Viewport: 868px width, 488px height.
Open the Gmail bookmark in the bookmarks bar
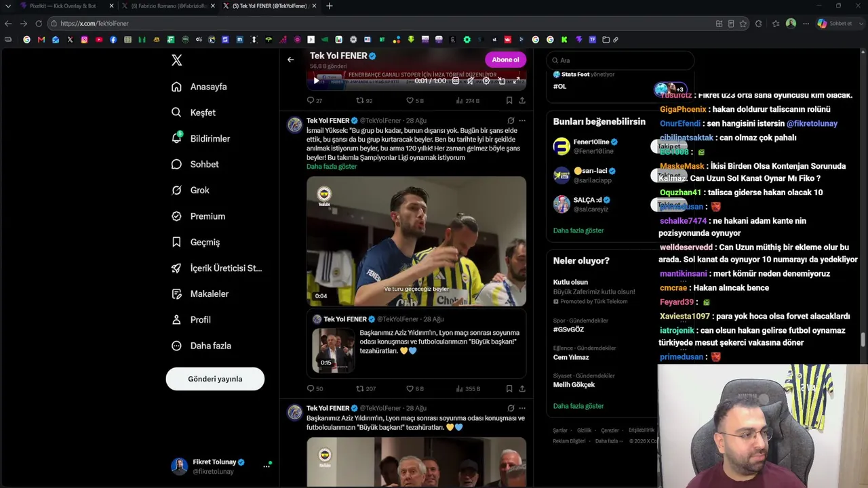(x=41, y=40)
